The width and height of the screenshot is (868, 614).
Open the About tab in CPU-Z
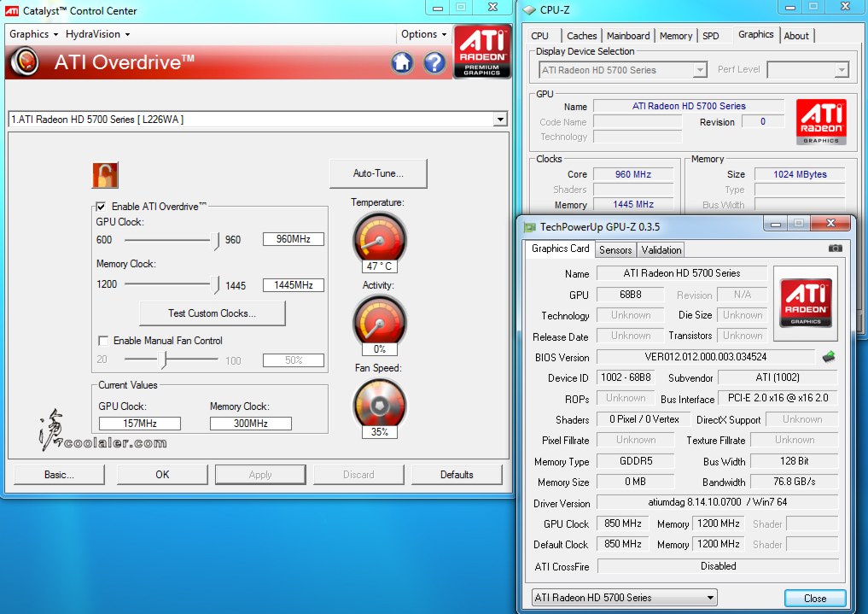pos(796,36)
